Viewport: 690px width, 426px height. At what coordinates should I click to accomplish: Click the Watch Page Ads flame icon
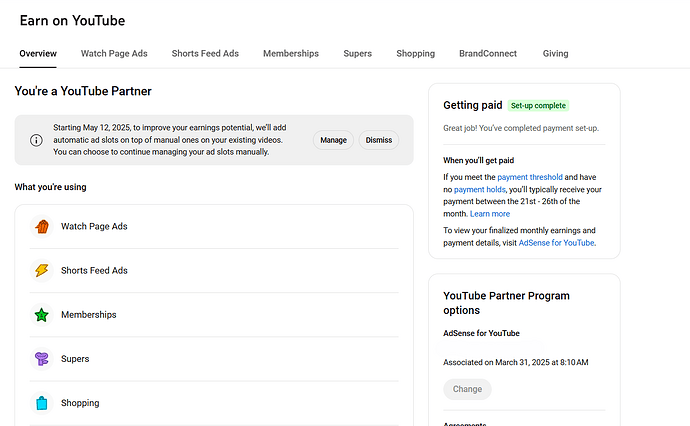tap(42, 227)
